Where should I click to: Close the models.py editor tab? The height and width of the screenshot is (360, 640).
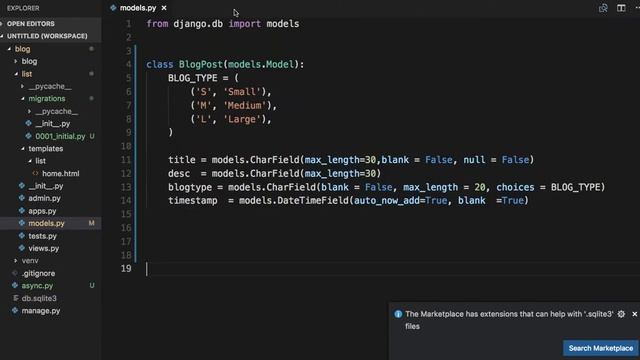coord(164,8)
